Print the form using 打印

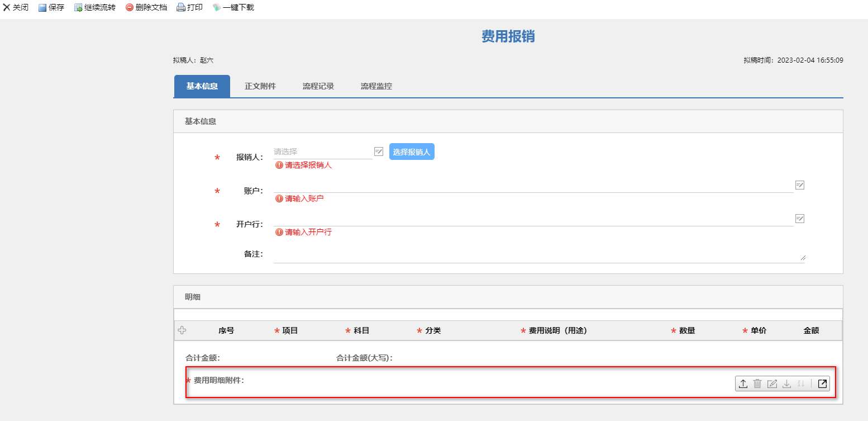pos(190,8)
